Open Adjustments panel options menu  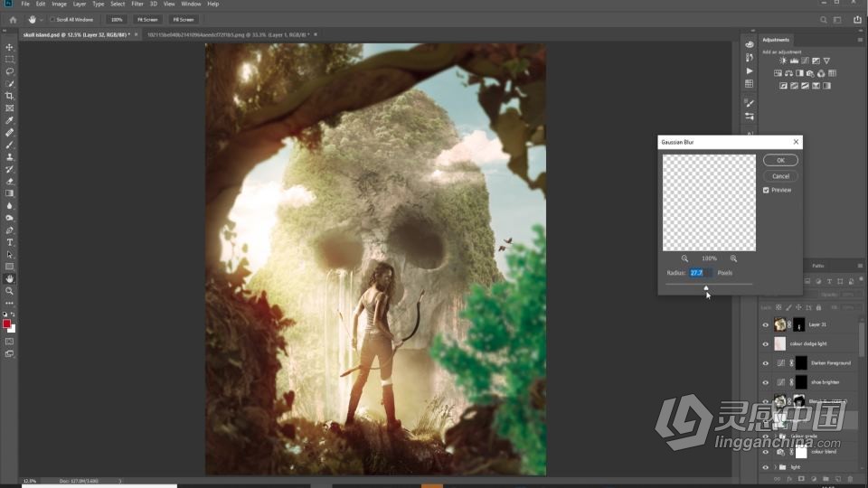(860, 40)
